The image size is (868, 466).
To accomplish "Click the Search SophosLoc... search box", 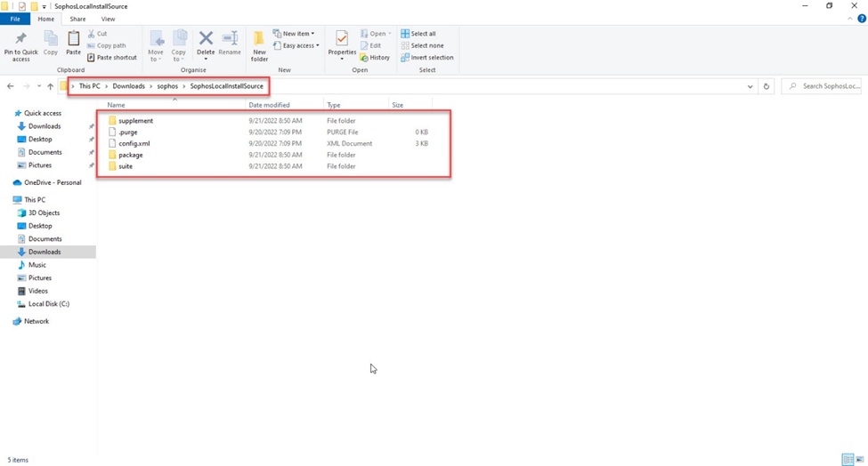I will (822, 86).
